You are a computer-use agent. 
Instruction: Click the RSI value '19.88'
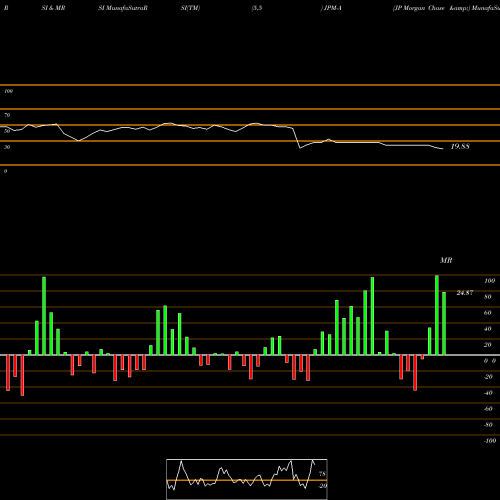[x=460, y=146]
